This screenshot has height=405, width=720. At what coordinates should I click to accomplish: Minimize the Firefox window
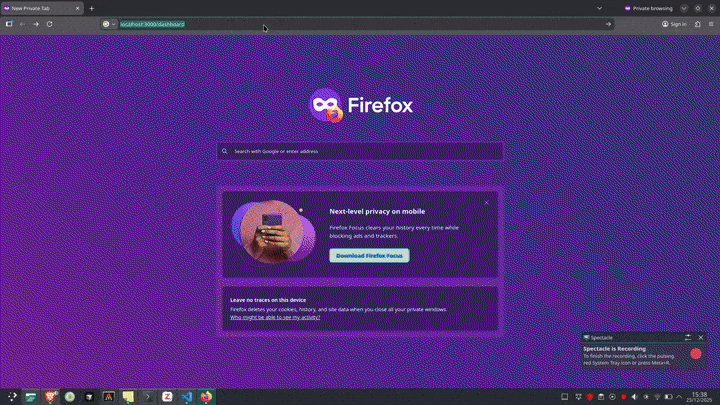pos(684,8)
